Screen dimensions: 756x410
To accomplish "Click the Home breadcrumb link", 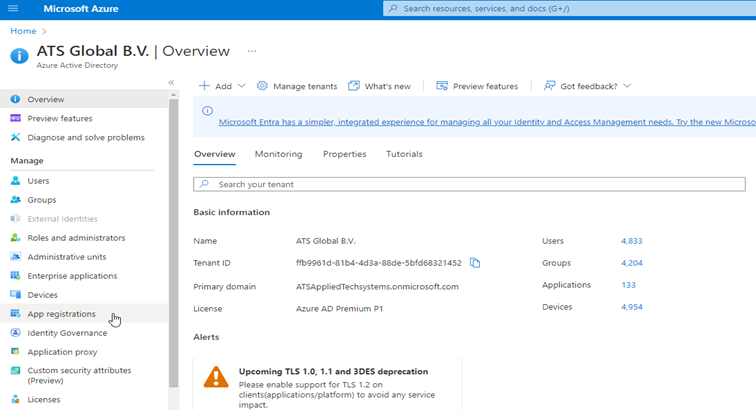I will 23,31.
